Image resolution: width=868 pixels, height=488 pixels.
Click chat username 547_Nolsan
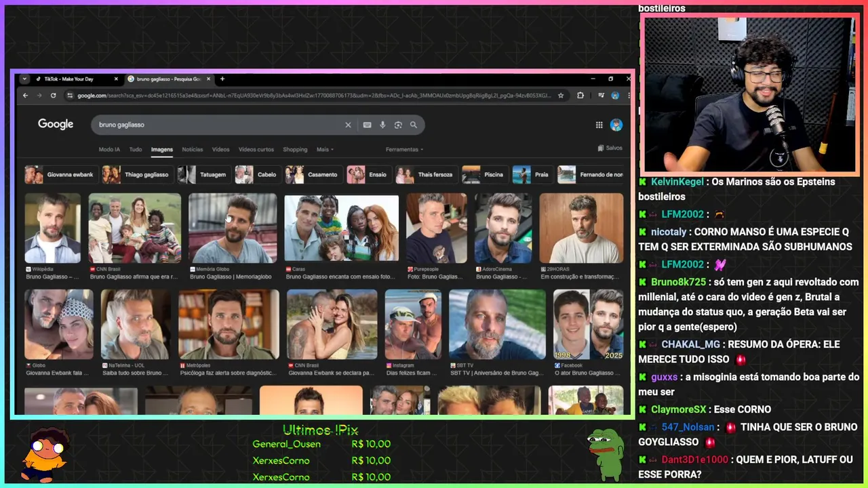tap(688, 427)
